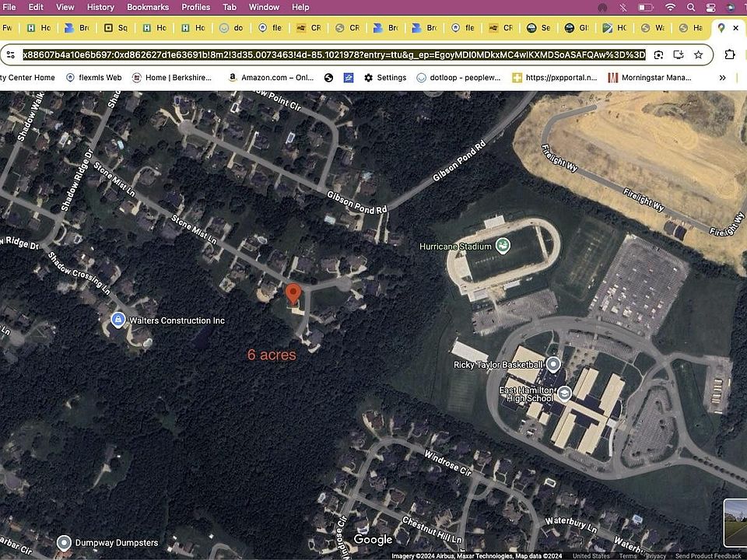
Task: Bookmark this page with the star icon
Action: coord(699,54)
